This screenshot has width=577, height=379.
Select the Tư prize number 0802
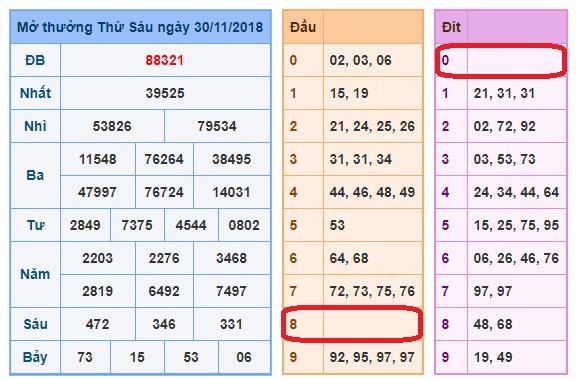244,225
